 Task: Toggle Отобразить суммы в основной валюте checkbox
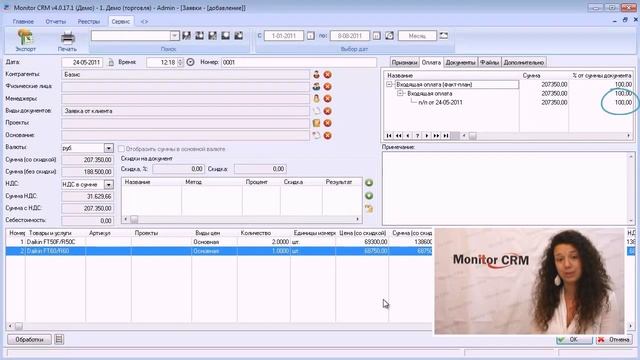(x=121, y=149)
